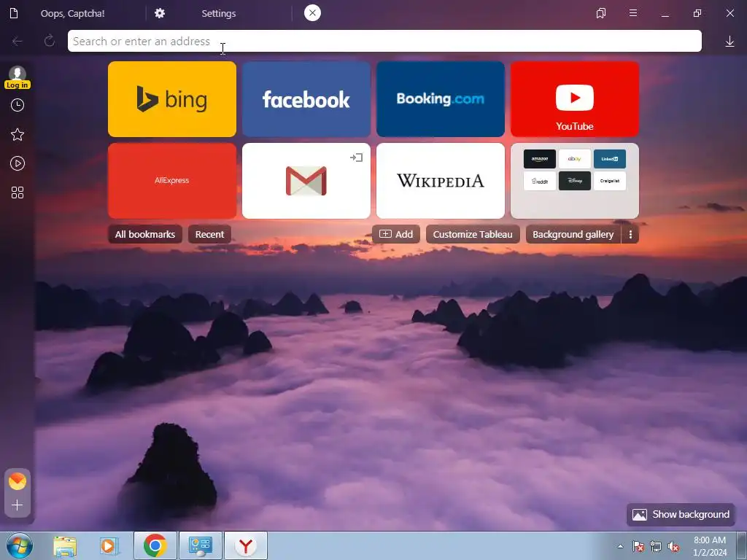Launch File Explorer from the taskbar

click(65, 545)
